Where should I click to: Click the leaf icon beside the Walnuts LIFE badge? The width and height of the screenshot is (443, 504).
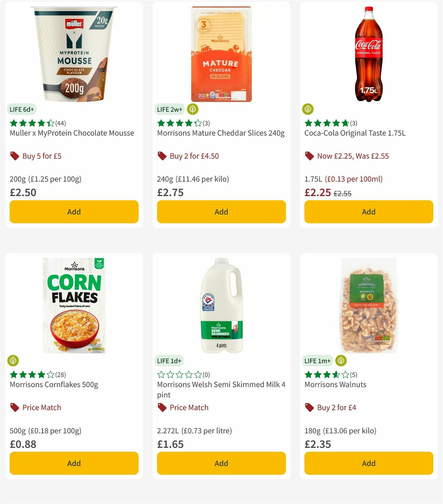341,360
